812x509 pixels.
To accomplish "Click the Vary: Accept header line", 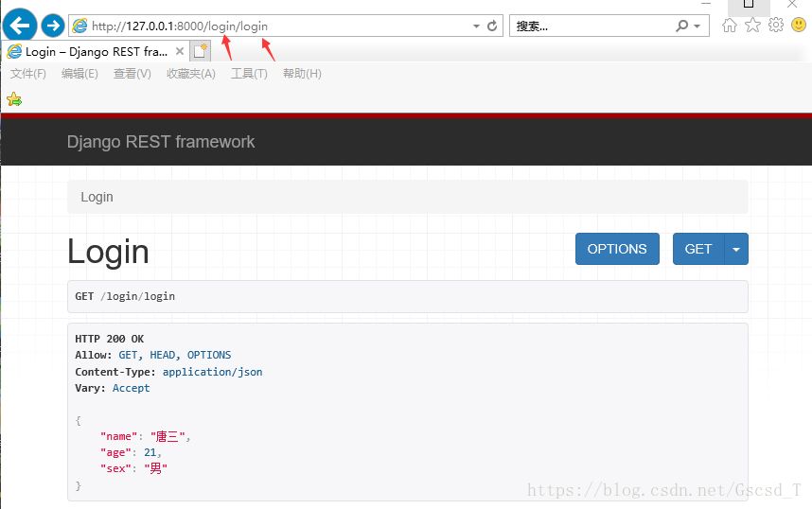I will 113,388.
